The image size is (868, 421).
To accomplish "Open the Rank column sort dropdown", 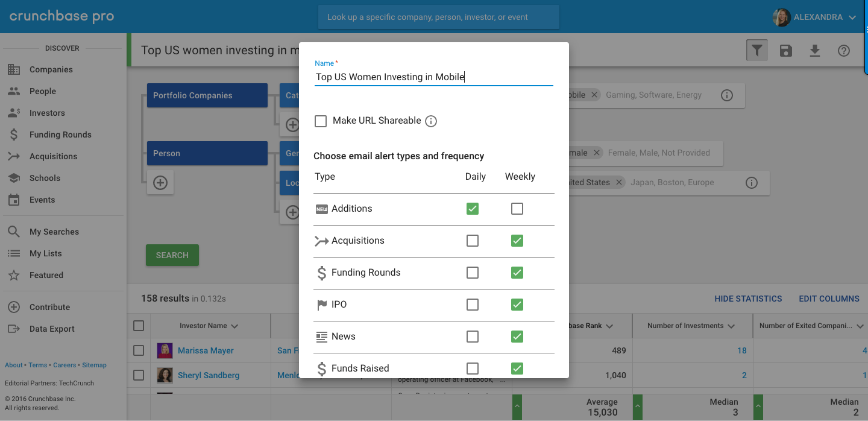I will click(609, 326).
